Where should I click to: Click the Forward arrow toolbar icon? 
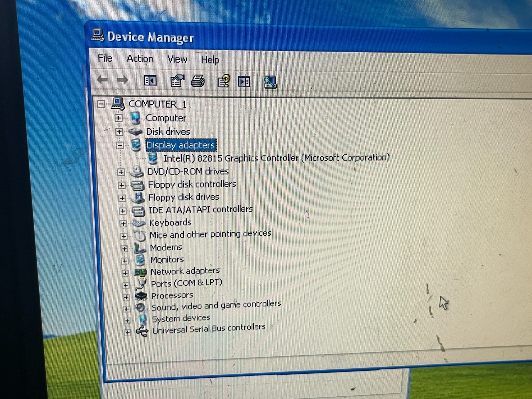click(x=123, y=80)
